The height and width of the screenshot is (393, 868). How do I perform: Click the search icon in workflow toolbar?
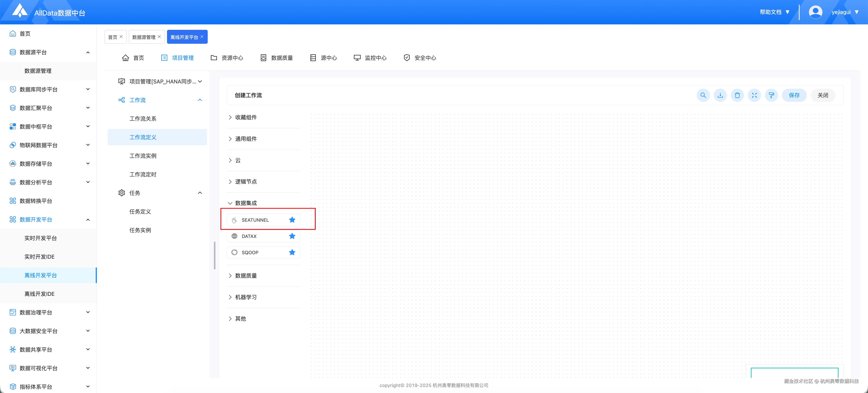click(x=703, y=95)
